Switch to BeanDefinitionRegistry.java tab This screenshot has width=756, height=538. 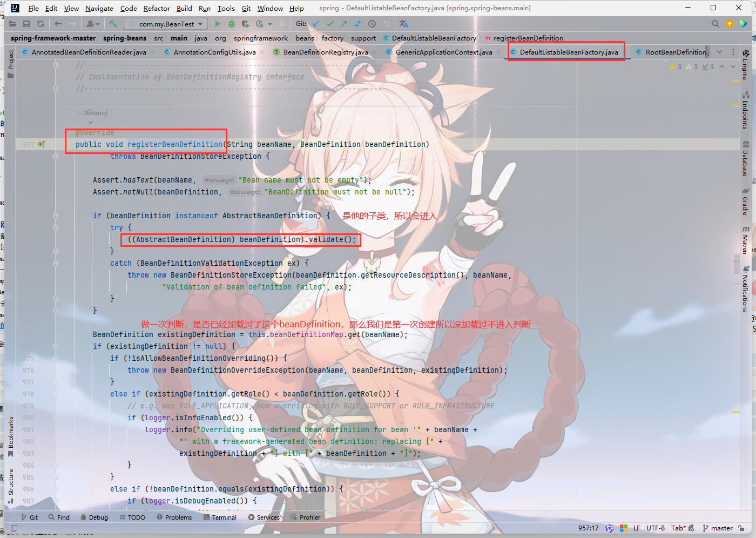(326, 52)
